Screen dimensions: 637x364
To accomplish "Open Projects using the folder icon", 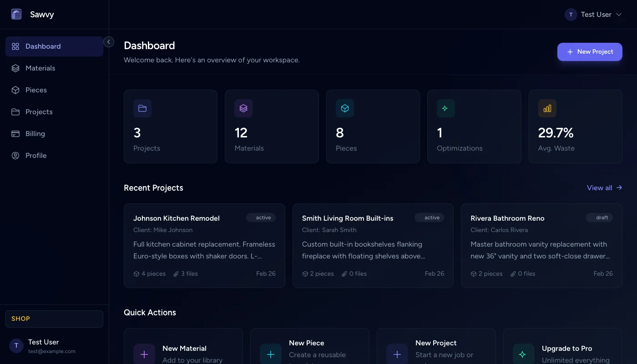I will [x=15, y=111].
